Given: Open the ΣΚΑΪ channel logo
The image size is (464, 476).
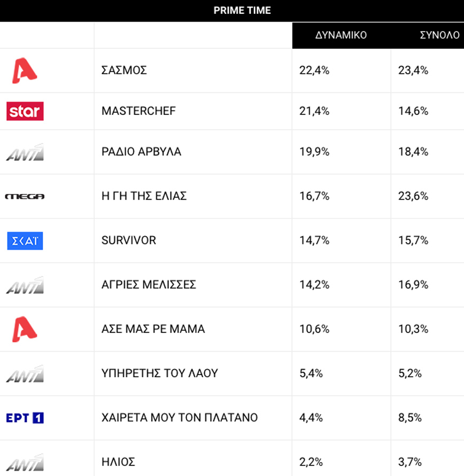Looking at the screenshot, I should [x=25, y=241].
